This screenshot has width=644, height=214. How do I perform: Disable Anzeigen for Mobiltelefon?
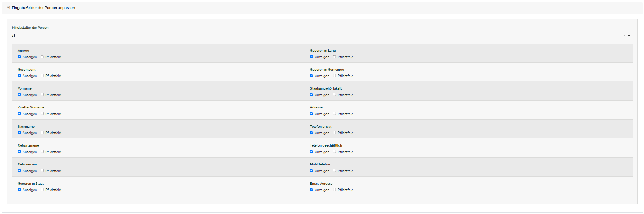pos(311,171)
